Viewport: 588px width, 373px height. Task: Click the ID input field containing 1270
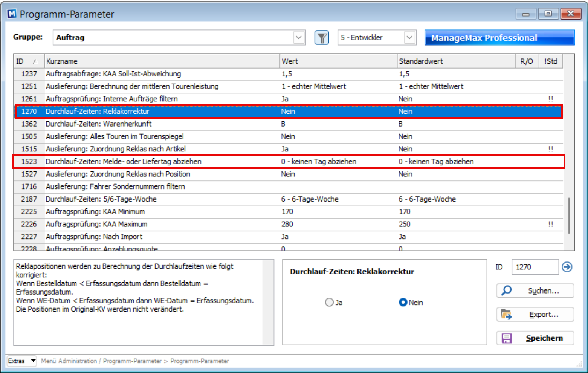[535, 267]
